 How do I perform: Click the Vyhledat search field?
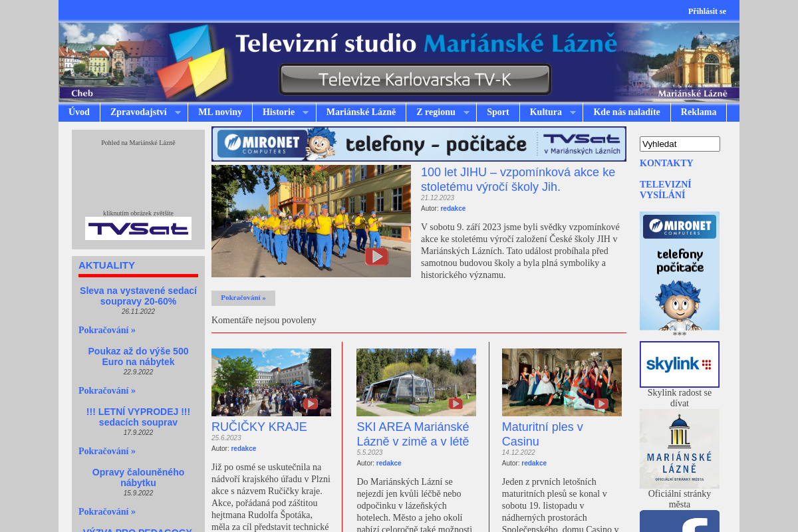click(679, 144)
